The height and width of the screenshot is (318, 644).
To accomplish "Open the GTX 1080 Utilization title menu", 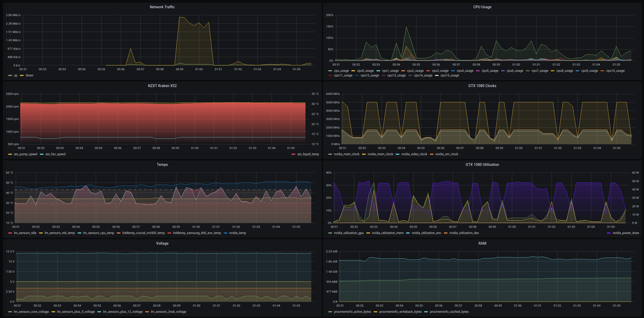I will [x=482, y=165].
